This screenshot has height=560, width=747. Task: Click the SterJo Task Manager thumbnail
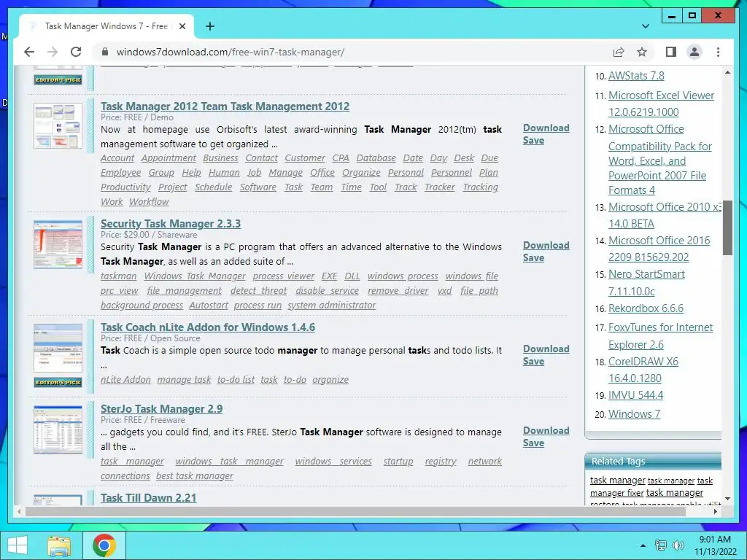(x=58, y=429)
